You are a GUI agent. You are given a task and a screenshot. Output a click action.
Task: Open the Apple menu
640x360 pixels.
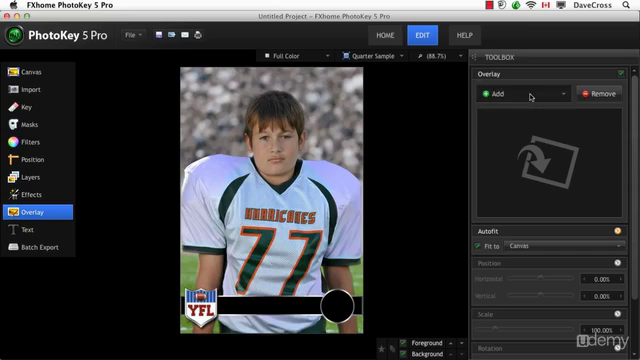pyautogui.click(x=13, y=5)
